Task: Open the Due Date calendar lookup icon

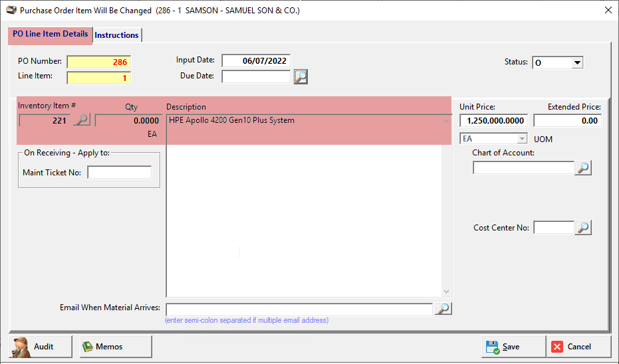Action: click(301, 76)
